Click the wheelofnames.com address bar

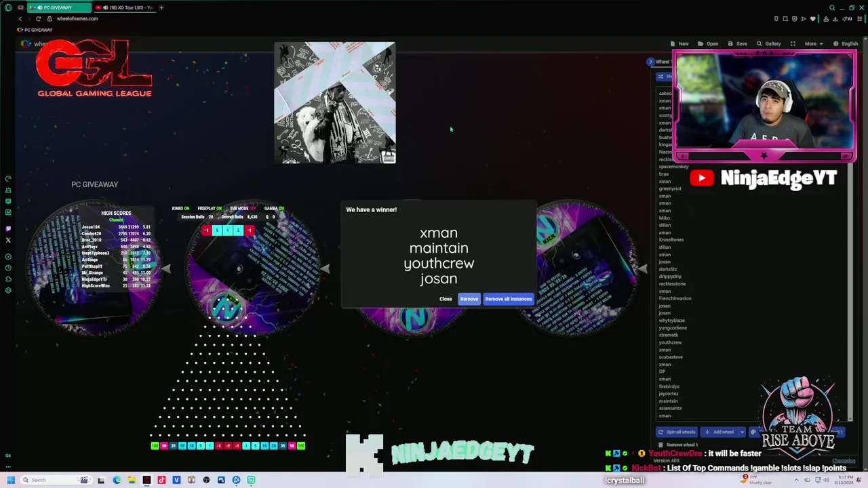click(77, 18)
